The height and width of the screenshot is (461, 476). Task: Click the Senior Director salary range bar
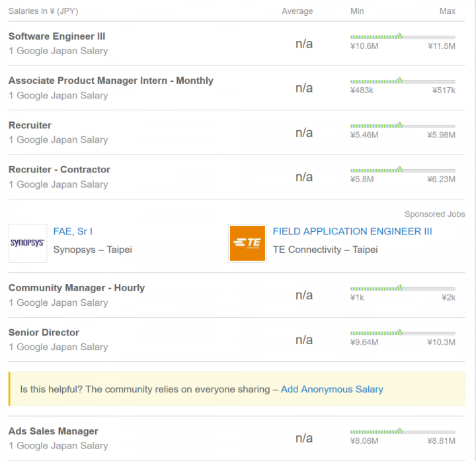[x=403, y=333]
